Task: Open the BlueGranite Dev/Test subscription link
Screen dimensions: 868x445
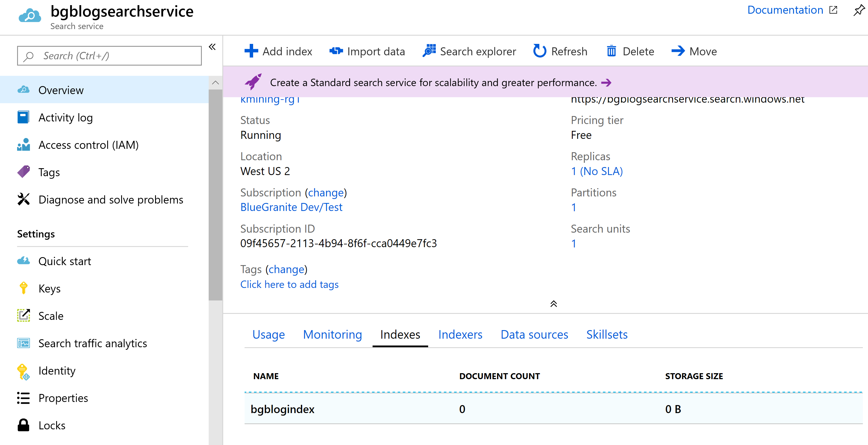Action: click(x=291, y=207)
